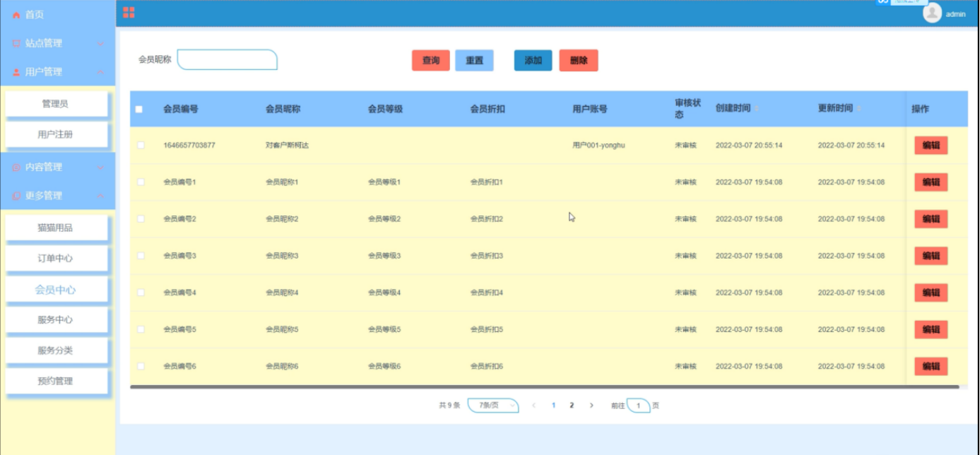Click the 用户001-yonghu account cell

598,146
